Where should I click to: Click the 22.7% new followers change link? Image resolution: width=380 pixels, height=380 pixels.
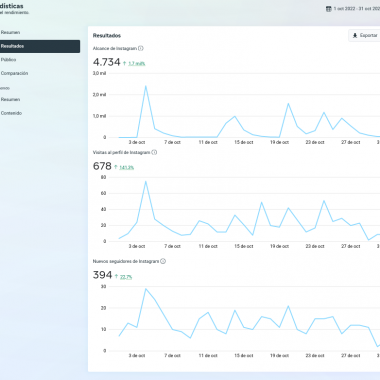[x=126, y=277]
